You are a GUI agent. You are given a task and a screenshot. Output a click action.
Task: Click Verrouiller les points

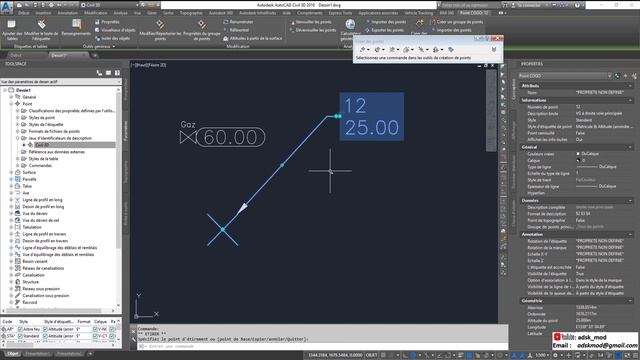(311, 22)
